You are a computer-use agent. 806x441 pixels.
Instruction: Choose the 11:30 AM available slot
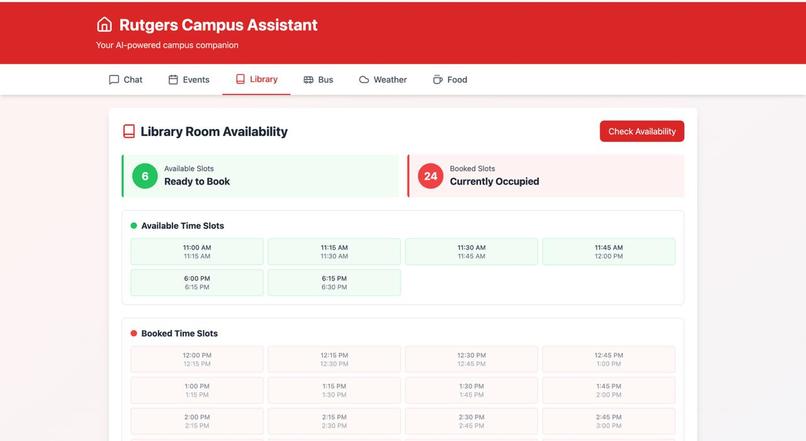(x=471, y=251)
